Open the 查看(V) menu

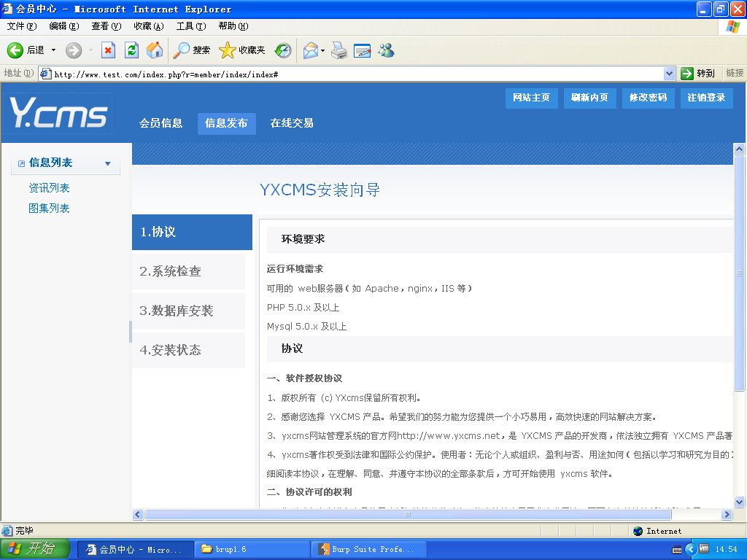pos(107,26)
